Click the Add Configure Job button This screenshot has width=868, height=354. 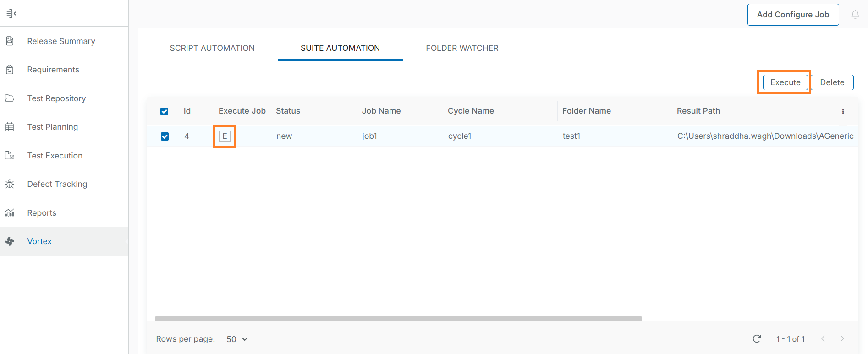[x=793, y=15]
